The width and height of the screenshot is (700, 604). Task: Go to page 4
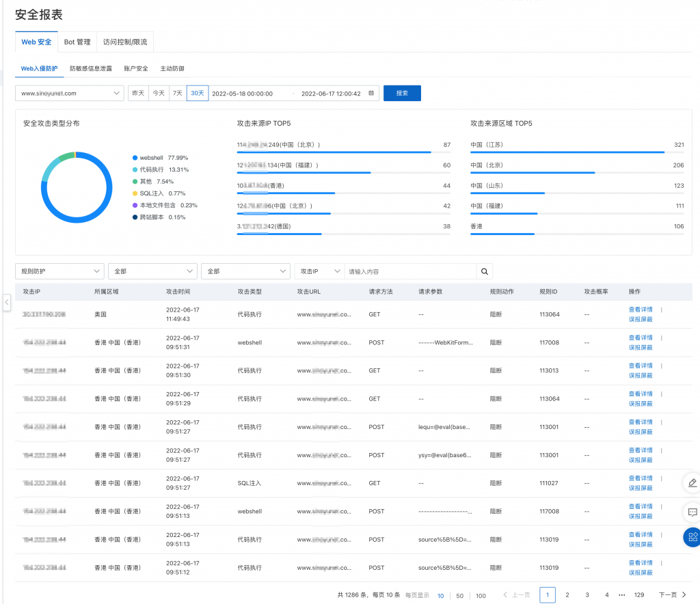tap(607, 595)
